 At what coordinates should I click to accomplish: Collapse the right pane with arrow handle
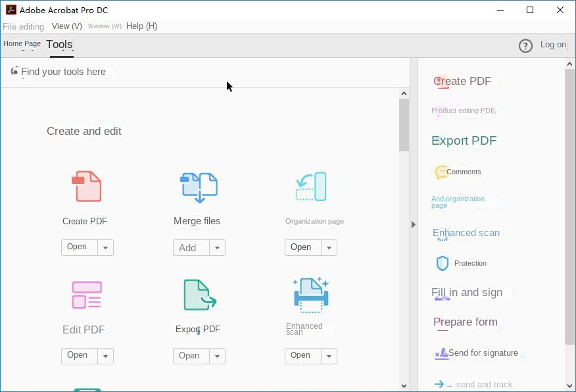pos(413,224)
